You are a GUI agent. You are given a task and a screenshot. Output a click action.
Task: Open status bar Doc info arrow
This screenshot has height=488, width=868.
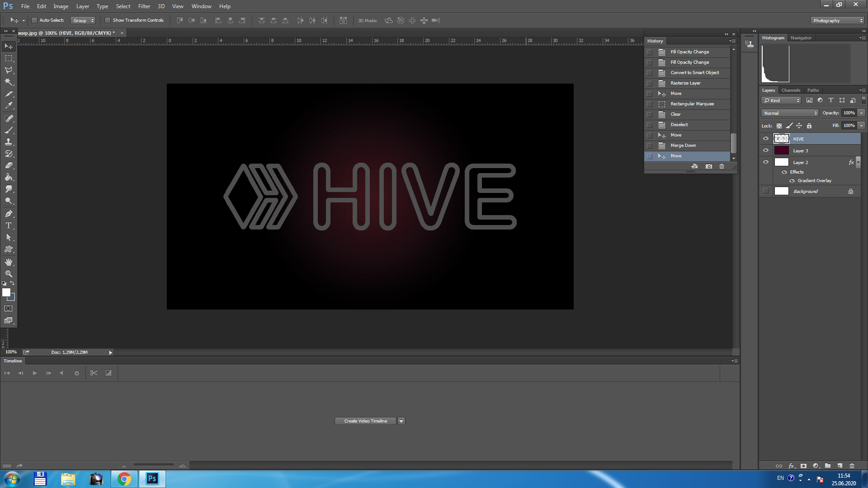(110, 352)
